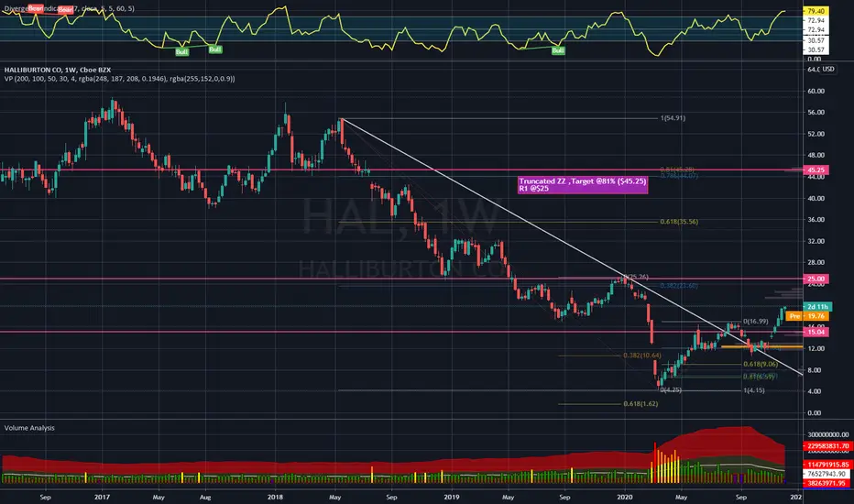Click the 12.00 tick on the price axis
This screenshot has height=504, width=854.
(816, 349)
